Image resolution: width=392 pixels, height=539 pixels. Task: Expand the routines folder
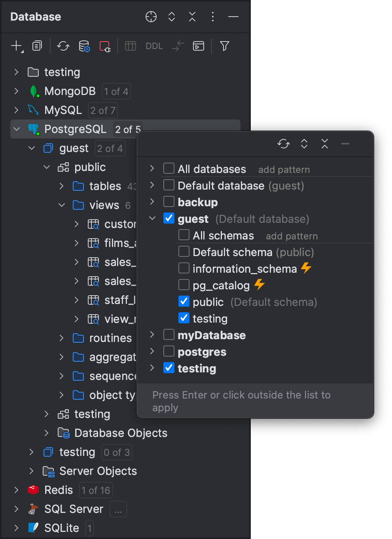[61, 338]
